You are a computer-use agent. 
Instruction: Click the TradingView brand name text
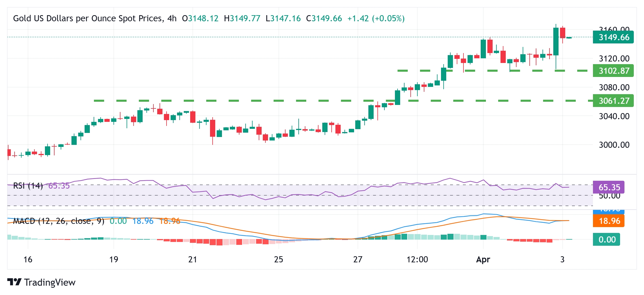pos(50,282)
